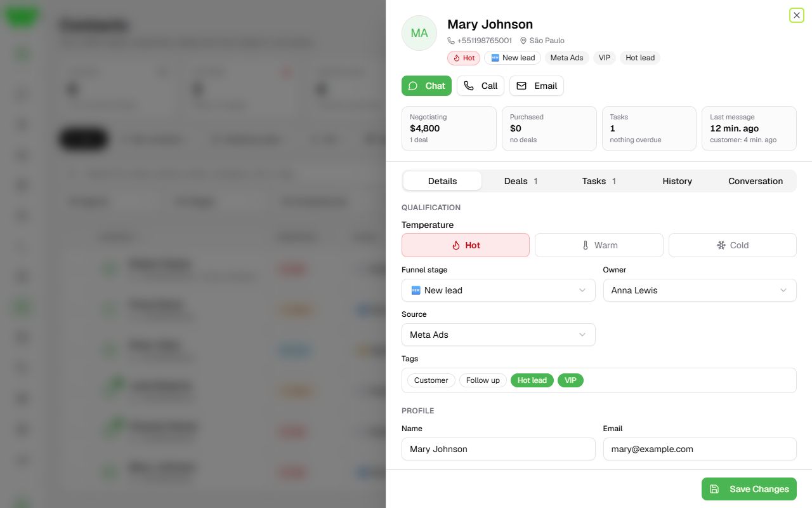Image resolution: width=812 pixels, height=508 pixels.
Task: Set temperature to Cold
Action: point(733,245)
